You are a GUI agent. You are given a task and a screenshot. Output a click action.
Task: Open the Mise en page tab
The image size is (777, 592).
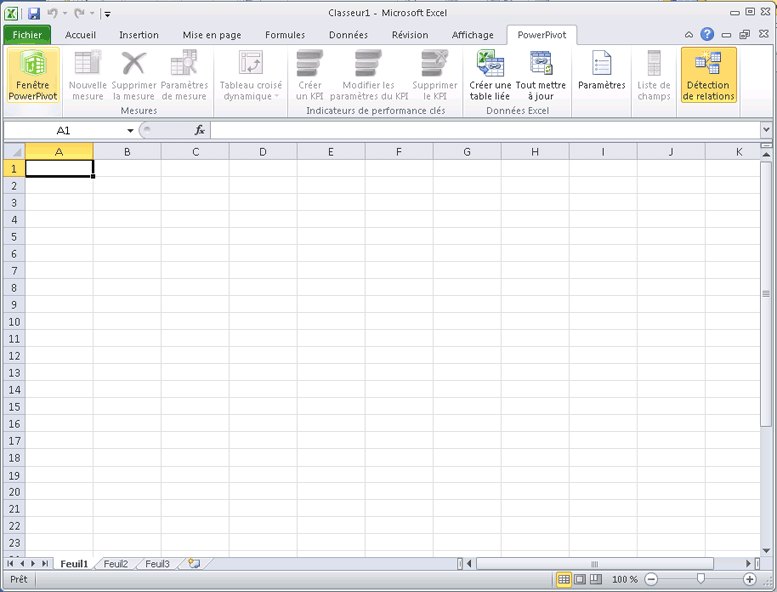[212, 35]
